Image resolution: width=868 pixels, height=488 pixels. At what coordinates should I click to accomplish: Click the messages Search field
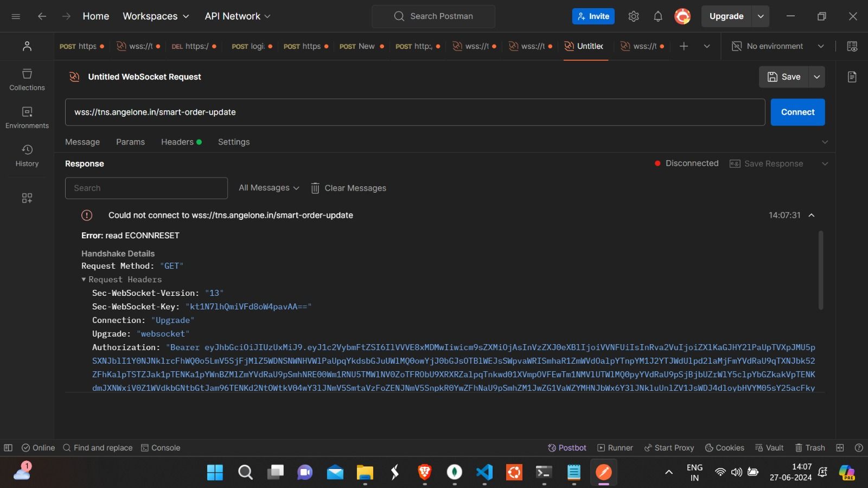pyautogui.click(x=146, y=188)
